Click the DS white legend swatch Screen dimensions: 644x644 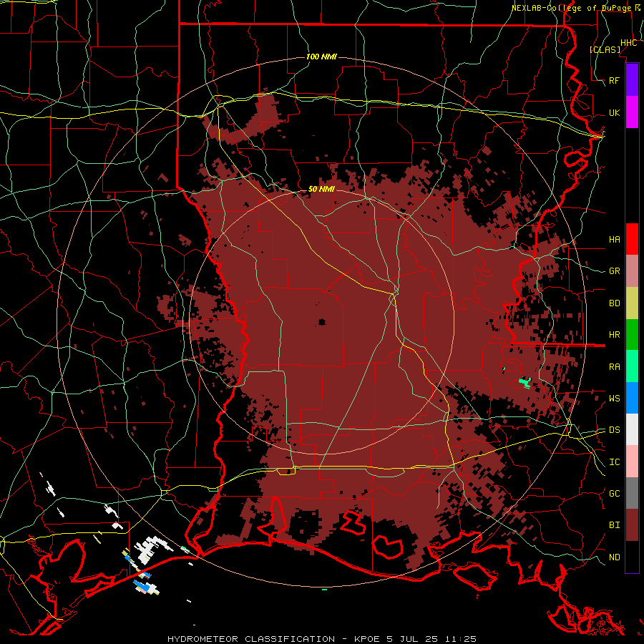click(x=632, y=429)
